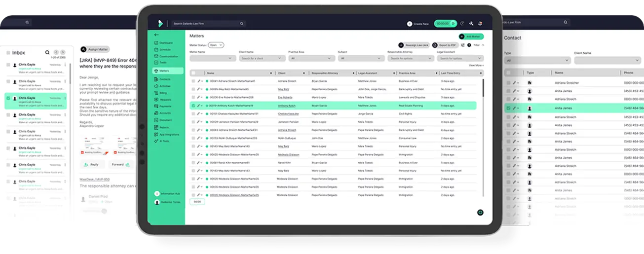Viewport: 644px width, 254px height.
Task: Click the Activities sidebar icon
Action: pyautogui.click(x=156, y=86)
